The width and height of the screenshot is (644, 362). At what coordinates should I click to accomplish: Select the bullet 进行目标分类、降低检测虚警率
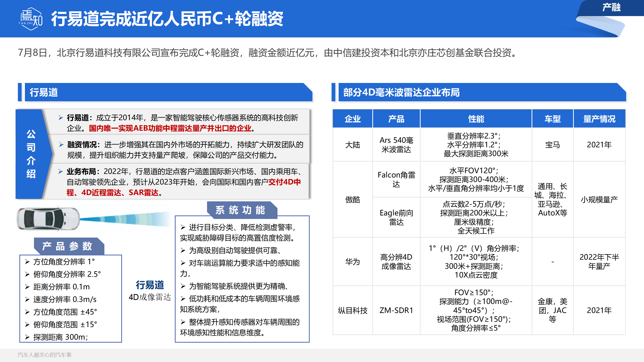(x=238, y=233)
